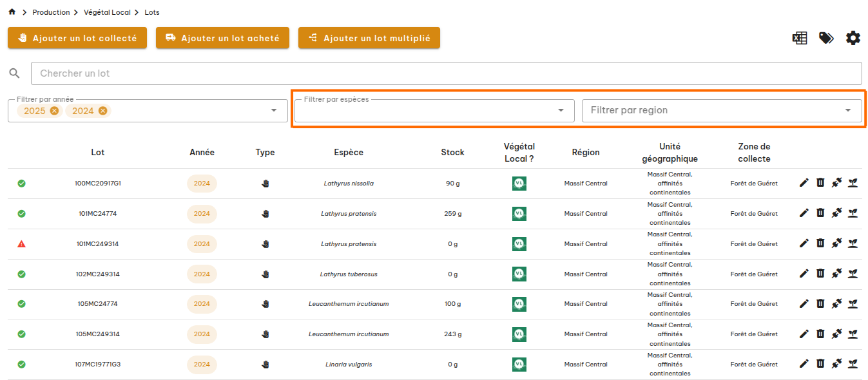The width and height of the screenshot is (868, 380).
Task: Click red warning icon on lot 101MC249314
Action: 21,244
